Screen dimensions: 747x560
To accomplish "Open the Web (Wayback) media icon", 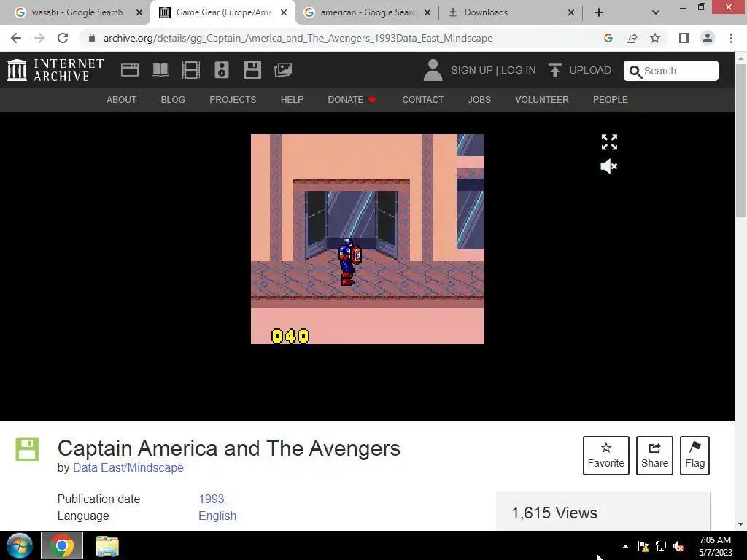I will (130, 70).
